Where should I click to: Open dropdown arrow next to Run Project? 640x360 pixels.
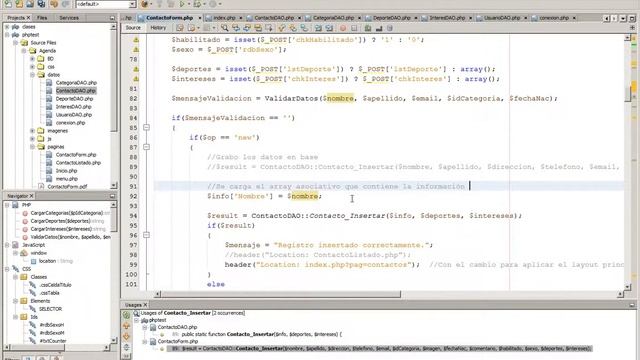tap(189, 4)
